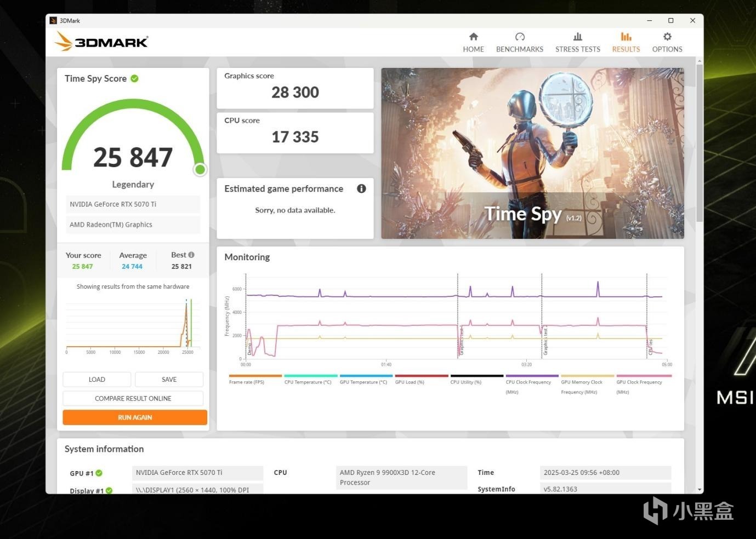756x539 pixels.
Task: Select the Results tab
Action: (x=626, y=42)
